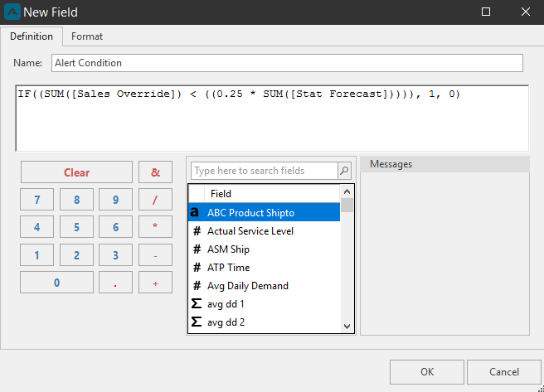Viewport: 544px width, 392px height.
Task: Select Actual Service Level field
Action: coord(264,231)
